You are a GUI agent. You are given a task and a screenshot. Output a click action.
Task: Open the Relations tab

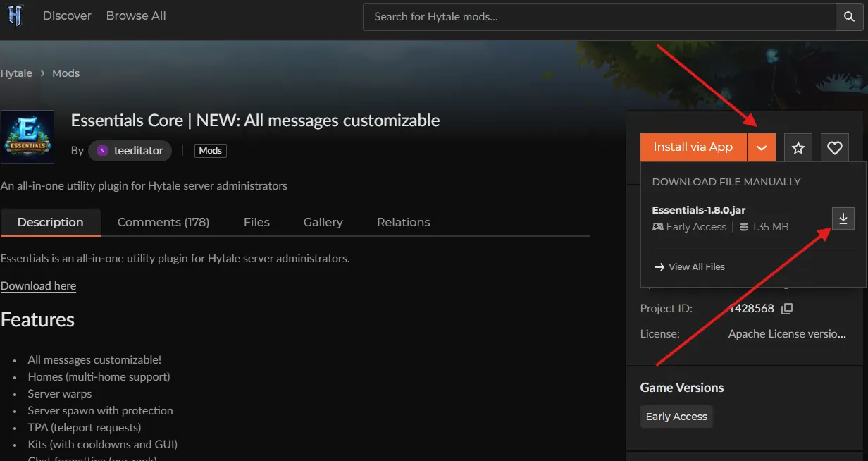tap(403, 222)
